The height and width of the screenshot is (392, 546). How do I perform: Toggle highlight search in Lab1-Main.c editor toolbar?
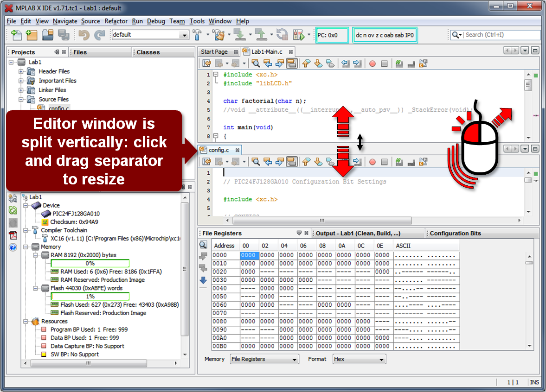tap(291, 64)
